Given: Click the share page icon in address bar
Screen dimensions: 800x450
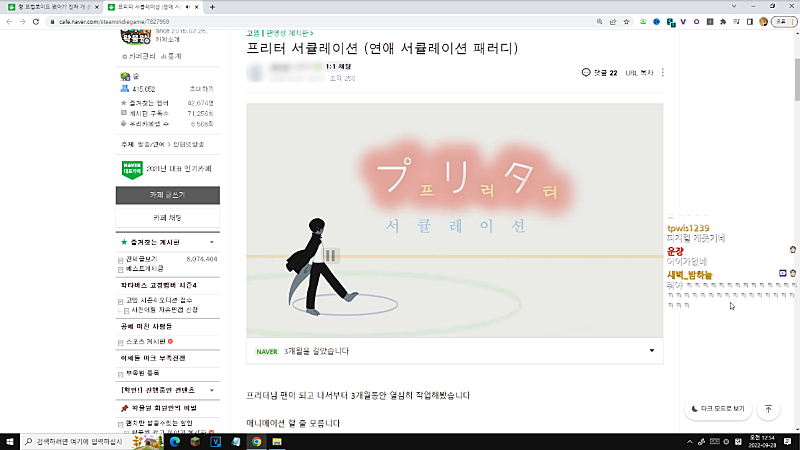Looking at the screenshot, I should (613, 22).
